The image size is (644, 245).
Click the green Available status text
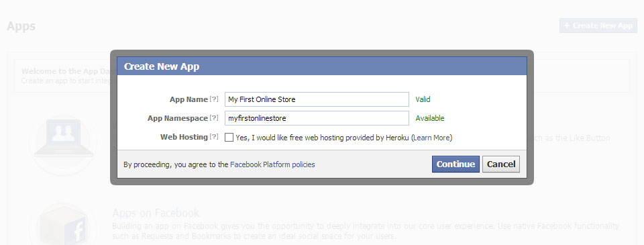point(430,118)
